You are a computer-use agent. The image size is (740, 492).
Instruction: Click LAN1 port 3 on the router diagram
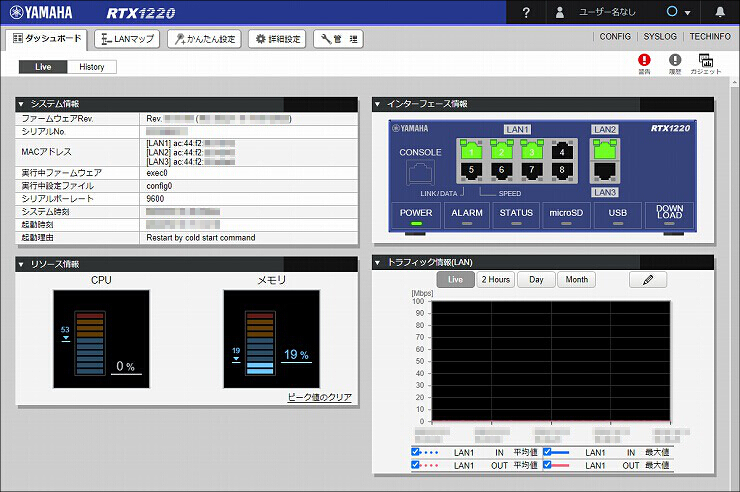531,150
